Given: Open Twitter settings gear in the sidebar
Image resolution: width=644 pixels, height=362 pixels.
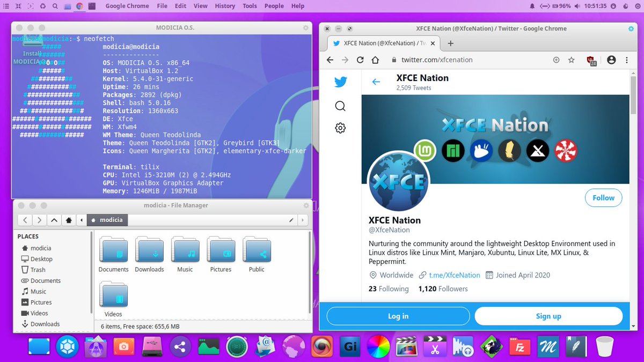Looking at the screenshot, I should [340, 128].
